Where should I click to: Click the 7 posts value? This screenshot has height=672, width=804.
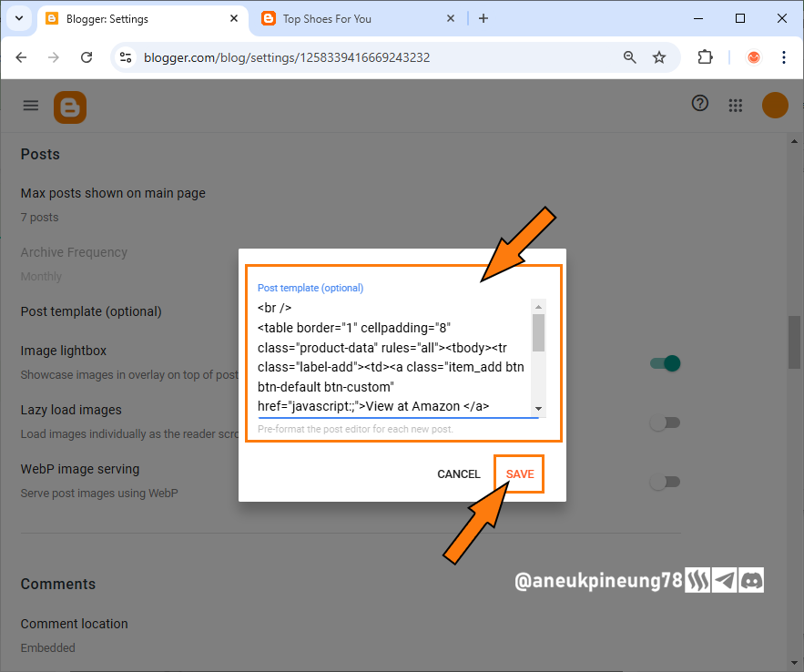39,218
